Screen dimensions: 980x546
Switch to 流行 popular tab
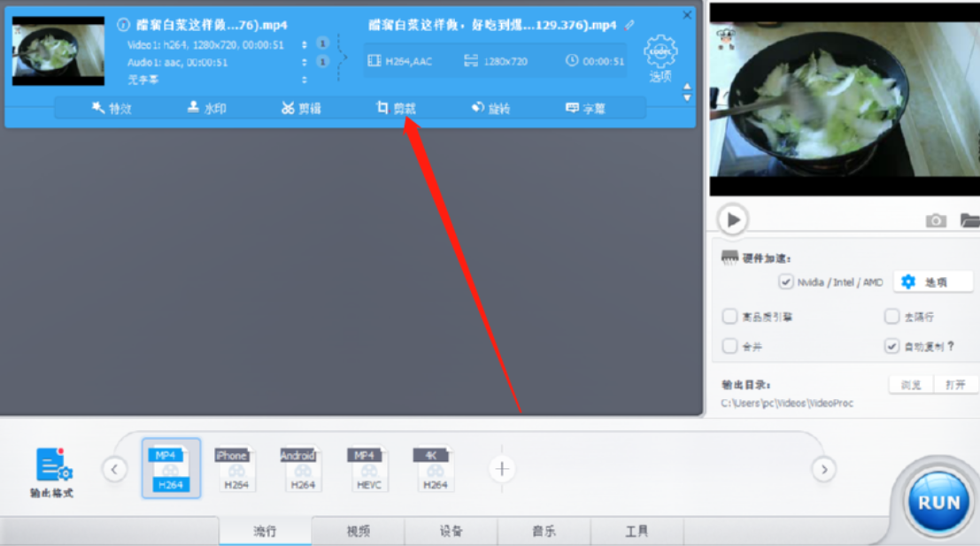(265, 531)
